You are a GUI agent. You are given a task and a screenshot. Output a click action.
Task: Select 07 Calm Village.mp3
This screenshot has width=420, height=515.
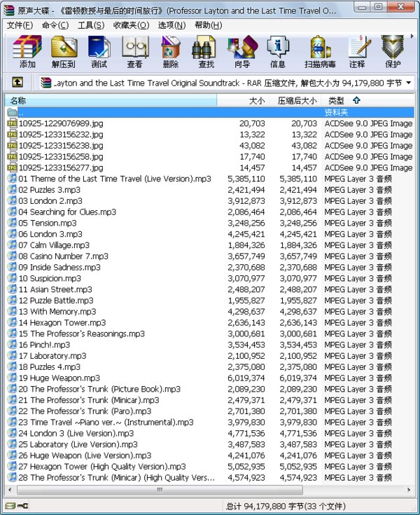(x=210, y=245)
